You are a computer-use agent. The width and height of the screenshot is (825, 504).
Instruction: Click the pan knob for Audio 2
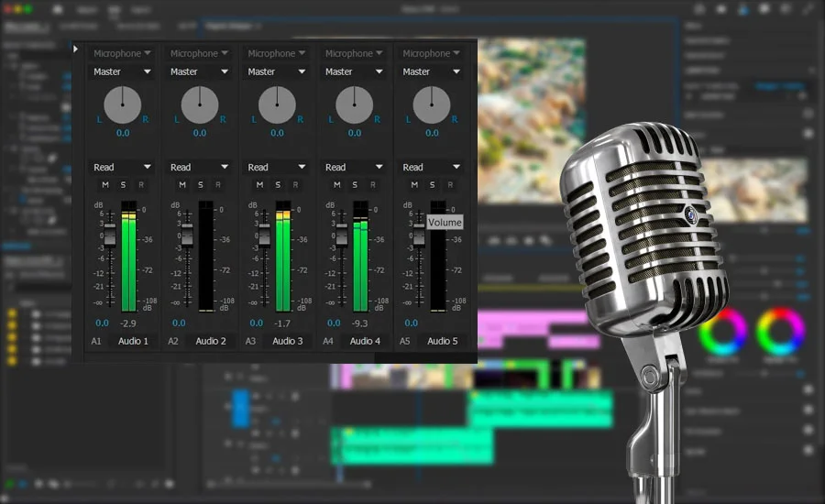coord(200,105)
